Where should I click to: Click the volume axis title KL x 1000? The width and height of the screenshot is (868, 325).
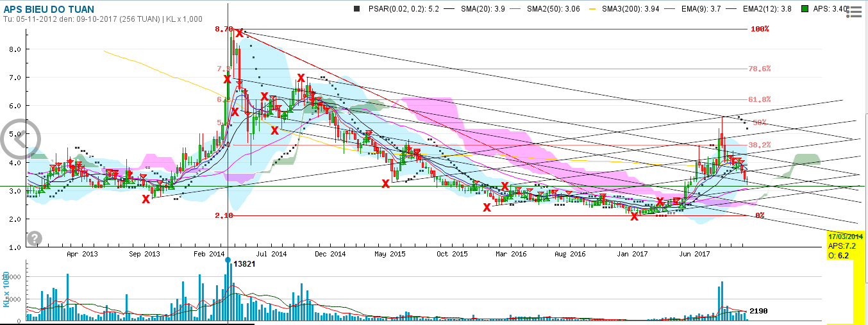pyautogui.click(x=6, y=288)
